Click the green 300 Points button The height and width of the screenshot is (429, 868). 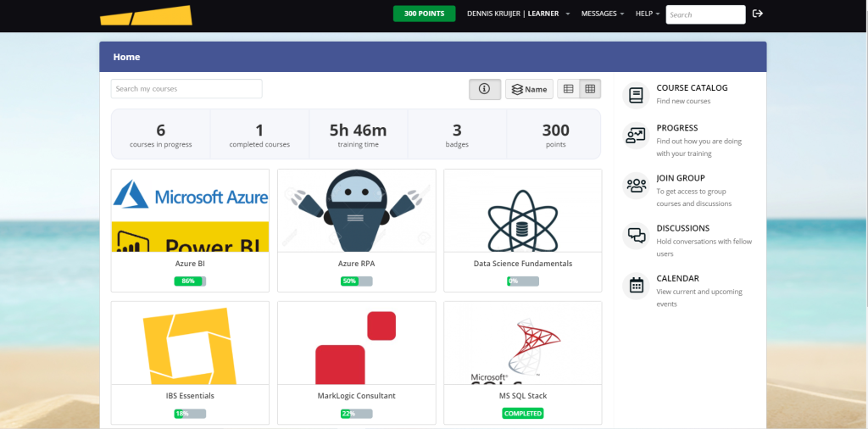(x=424, y=14)
